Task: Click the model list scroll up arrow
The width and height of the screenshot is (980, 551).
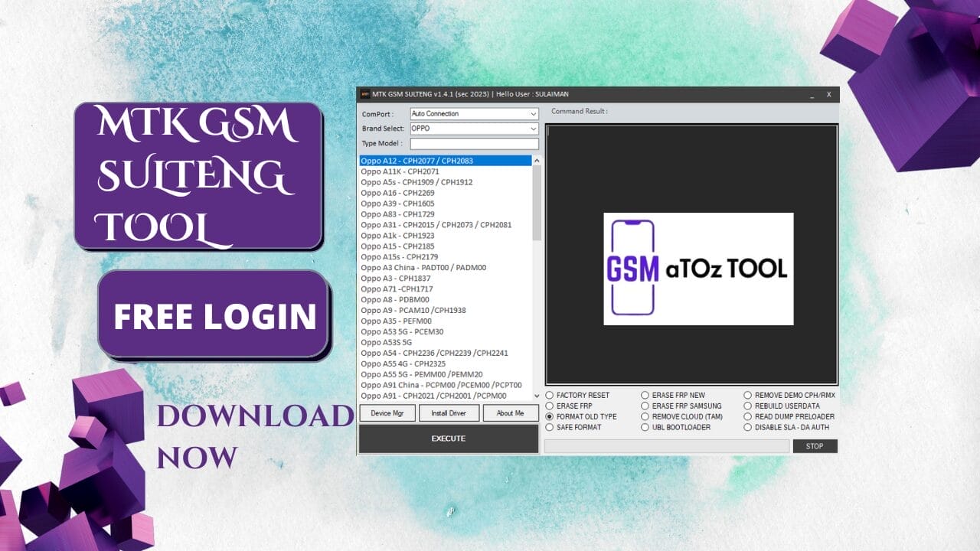Action: pyautogui.click(x=536, y=160)
